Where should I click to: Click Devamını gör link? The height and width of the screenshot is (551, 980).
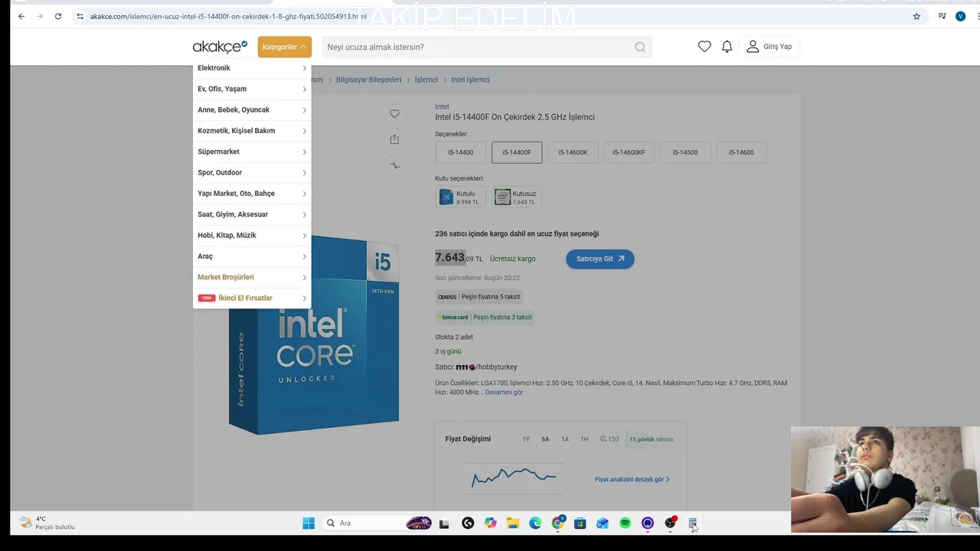pyautogui.click(x=504, y=393)
